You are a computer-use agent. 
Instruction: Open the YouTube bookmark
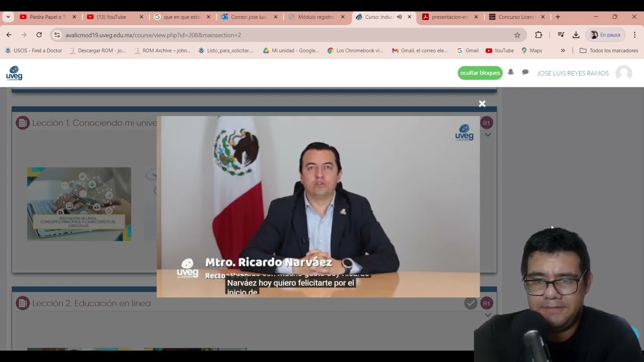pos(500,50)
